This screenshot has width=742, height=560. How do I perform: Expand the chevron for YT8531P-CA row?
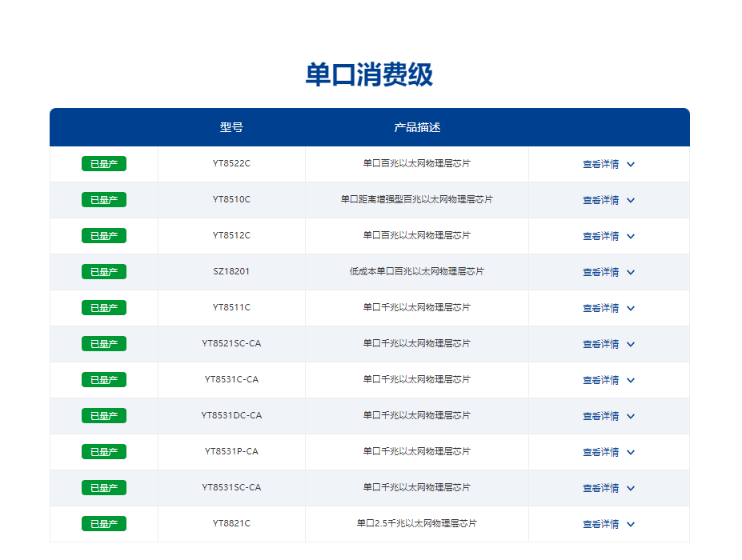click(630, 452)
